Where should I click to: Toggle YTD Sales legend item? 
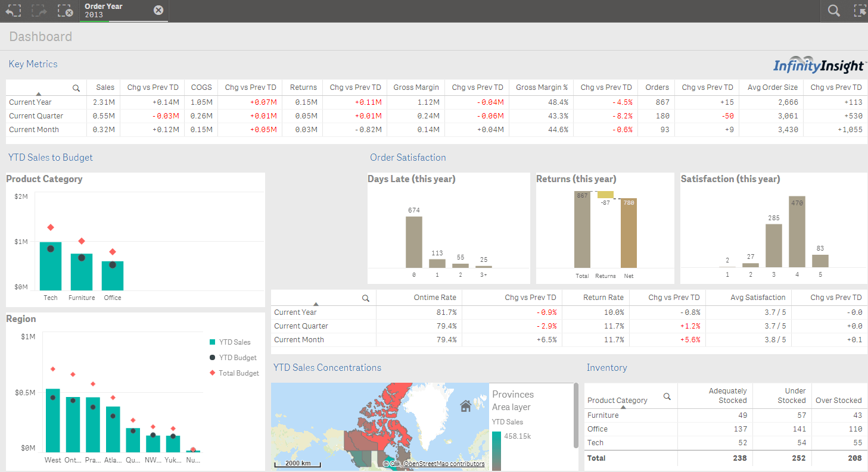click(x=230, y=342)
